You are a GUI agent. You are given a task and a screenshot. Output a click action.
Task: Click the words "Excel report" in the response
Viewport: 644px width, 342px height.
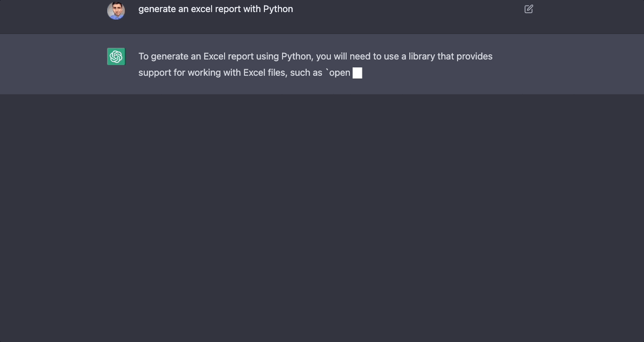coord(229,56)
